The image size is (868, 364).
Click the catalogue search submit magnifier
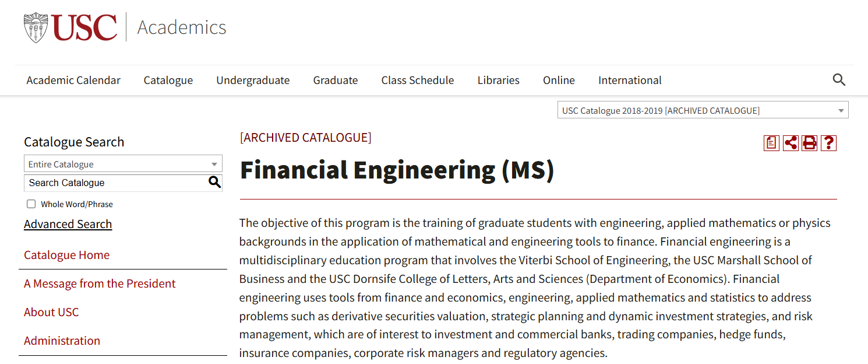(214, 183)
